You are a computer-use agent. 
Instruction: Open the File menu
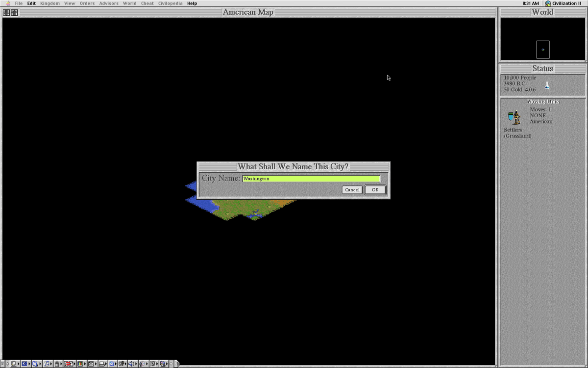click(x=19, y=3)
